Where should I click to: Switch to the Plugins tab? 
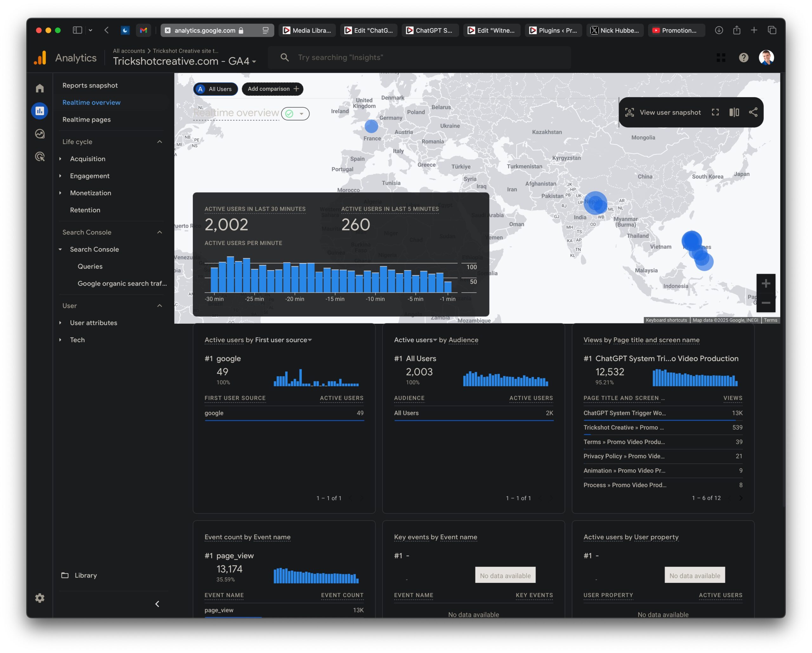(553, 30)
